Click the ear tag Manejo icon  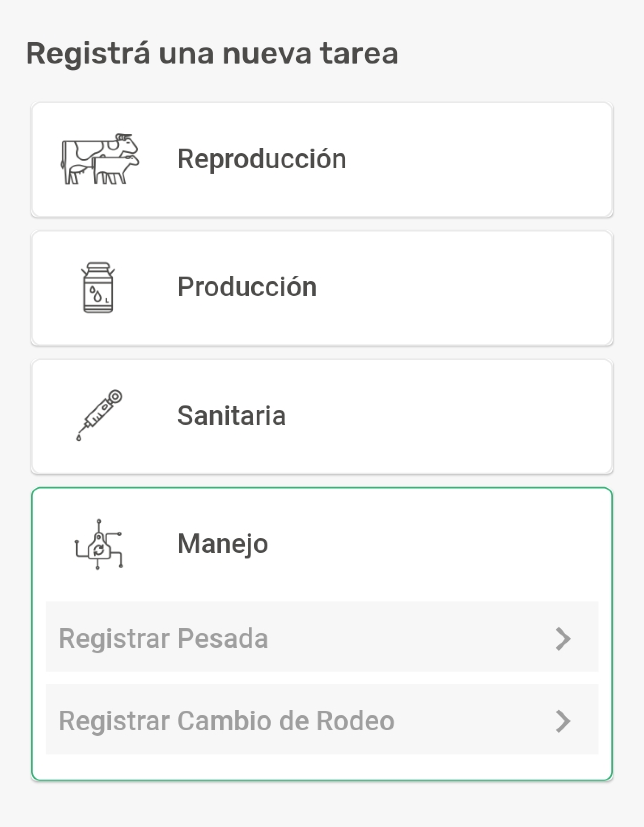point(99,544)
